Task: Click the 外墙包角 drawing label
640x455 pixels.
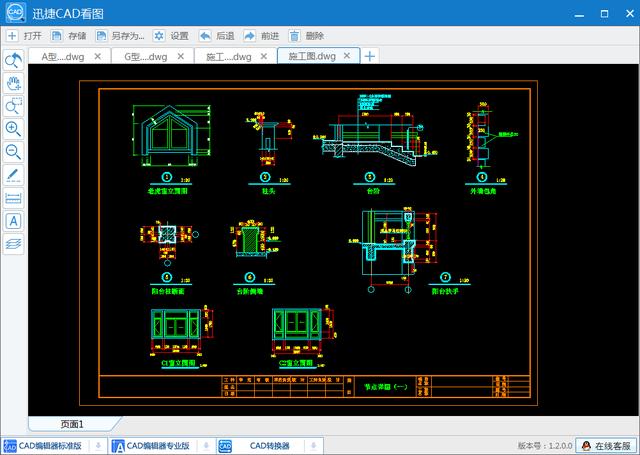Action: 483,191
